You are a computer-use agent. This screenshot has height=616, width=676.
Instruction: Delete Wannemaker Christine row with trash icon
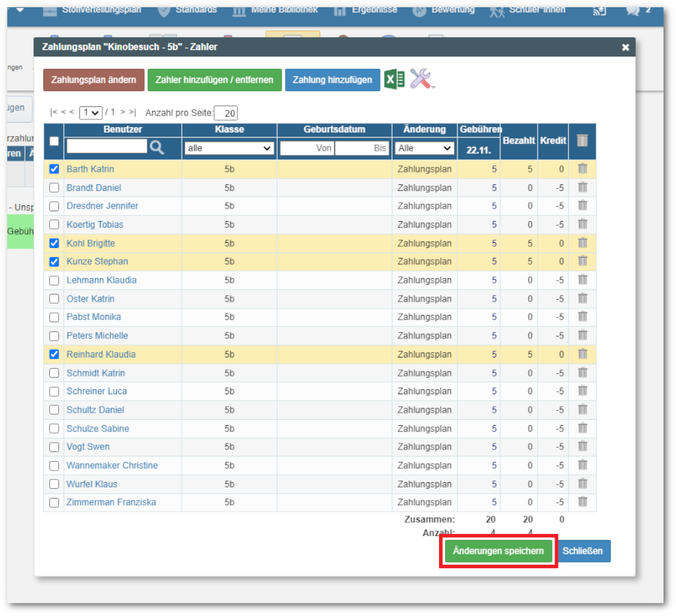coord(582,464)
